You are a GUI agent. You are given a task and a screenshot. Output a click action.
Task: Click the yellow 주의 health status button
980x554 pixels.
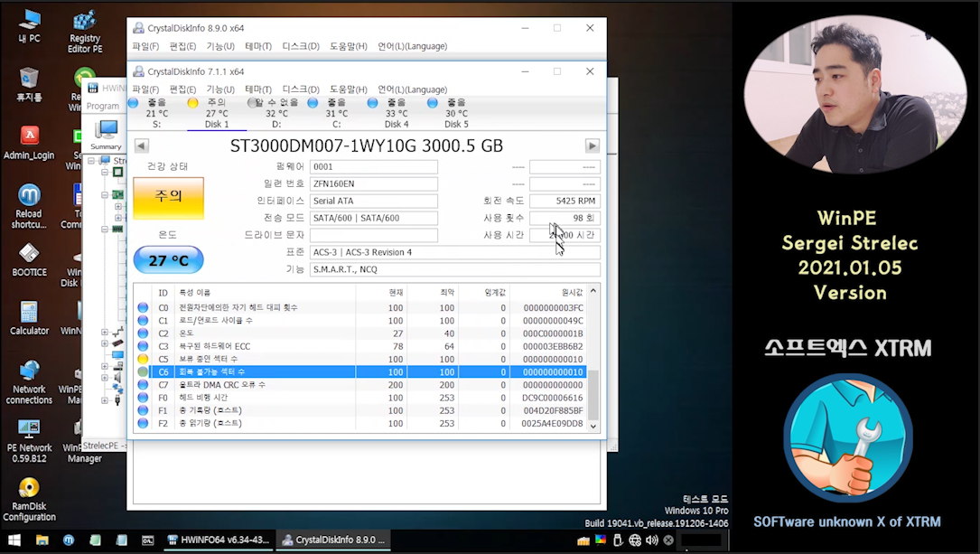(168, 198)
